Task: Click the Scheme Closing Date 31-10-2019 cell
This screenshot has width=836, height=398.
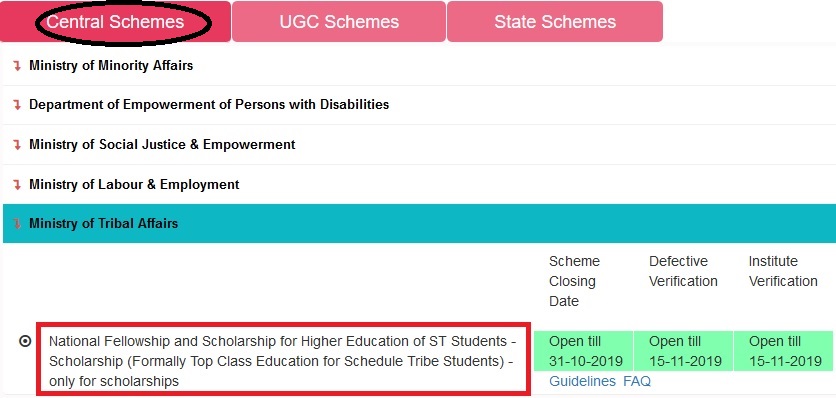Action: pyautogui.click(x=583, y=351)
